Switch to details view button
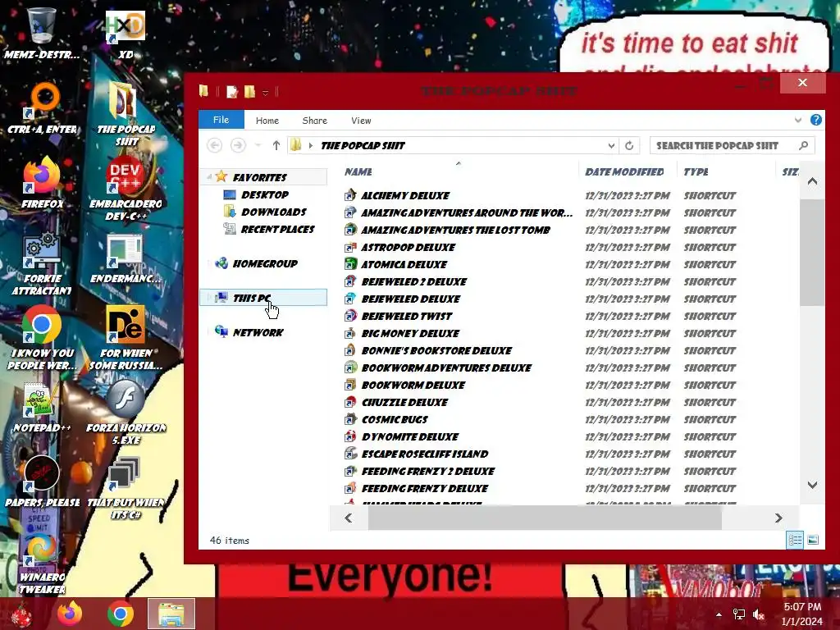840x630 pixels. click(795, 540)
